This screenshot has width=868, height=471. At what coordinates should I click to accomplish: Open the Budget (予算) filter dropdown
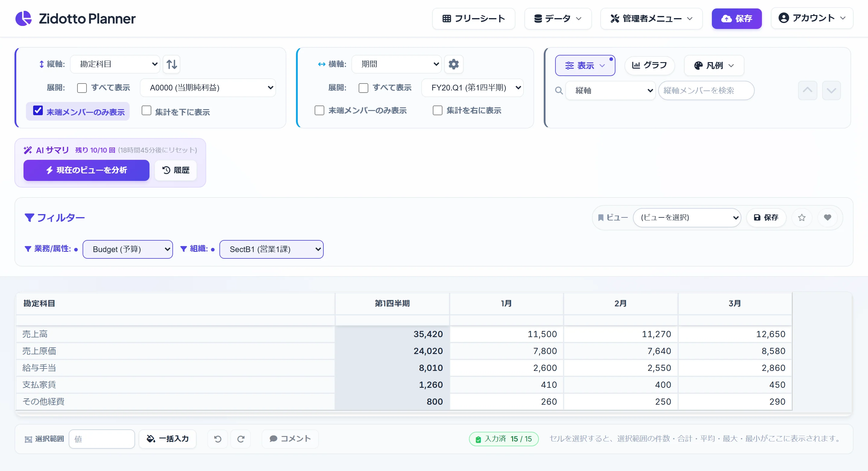[128, 249]
